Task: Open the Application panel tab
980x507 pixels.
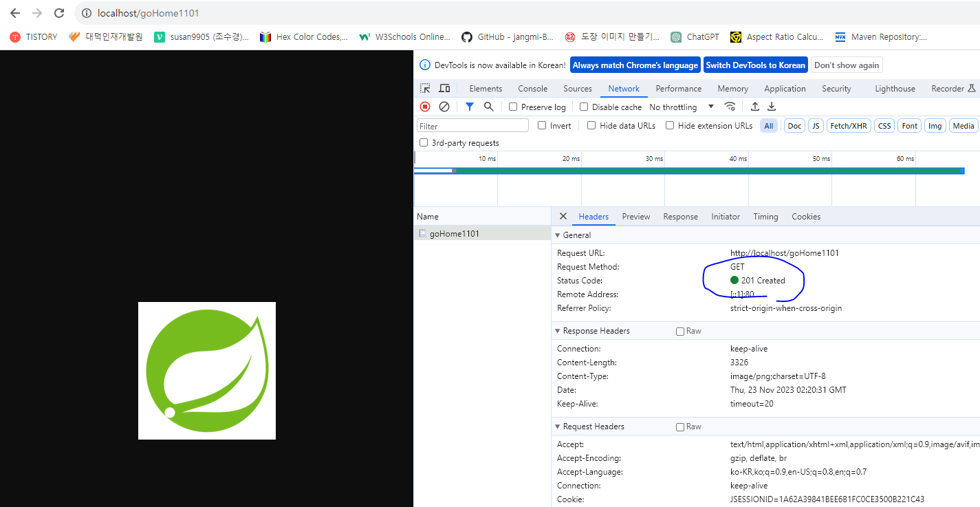Action: point(785,88)
